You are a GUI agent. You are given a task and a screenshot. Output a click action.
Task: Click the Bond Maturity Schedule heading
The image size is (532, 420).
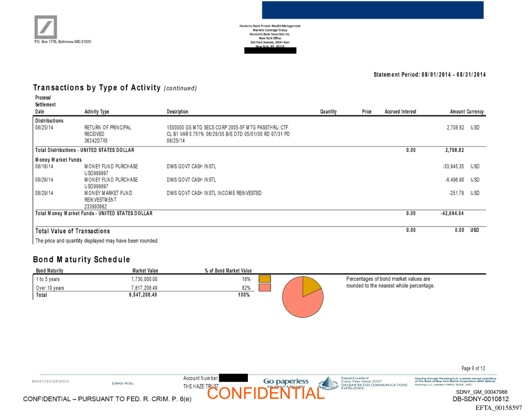click(x=82, y=260)
